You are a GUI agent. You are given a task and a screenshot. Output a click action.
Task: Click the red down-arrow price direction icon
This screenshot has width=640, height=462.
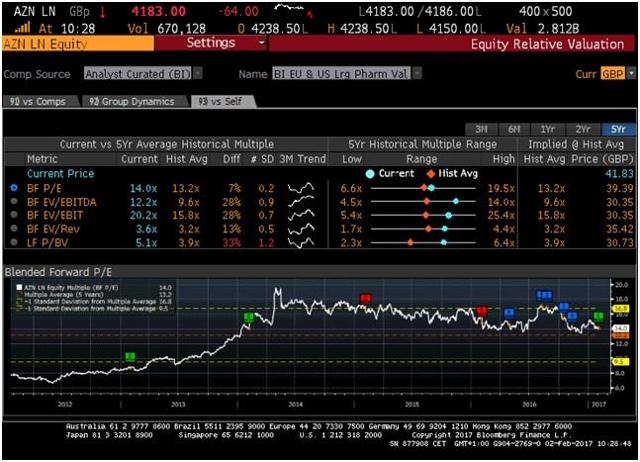pos(102,12)
